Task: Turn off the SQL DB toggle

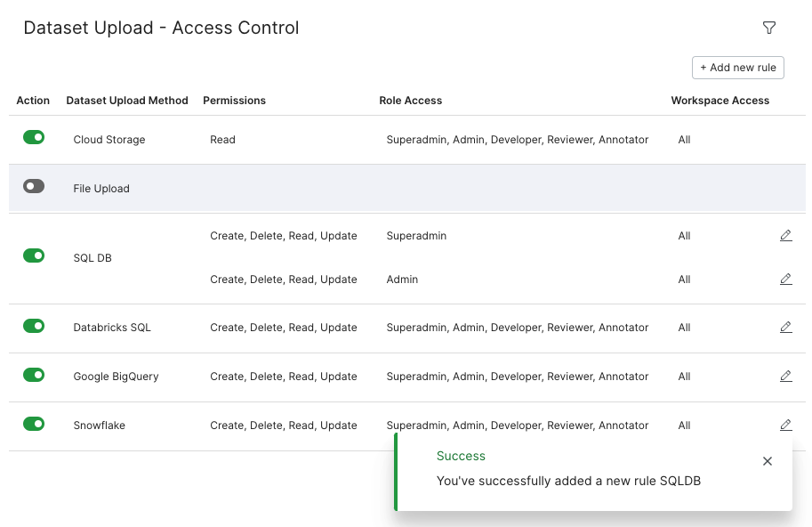Action: pos(34,255)
